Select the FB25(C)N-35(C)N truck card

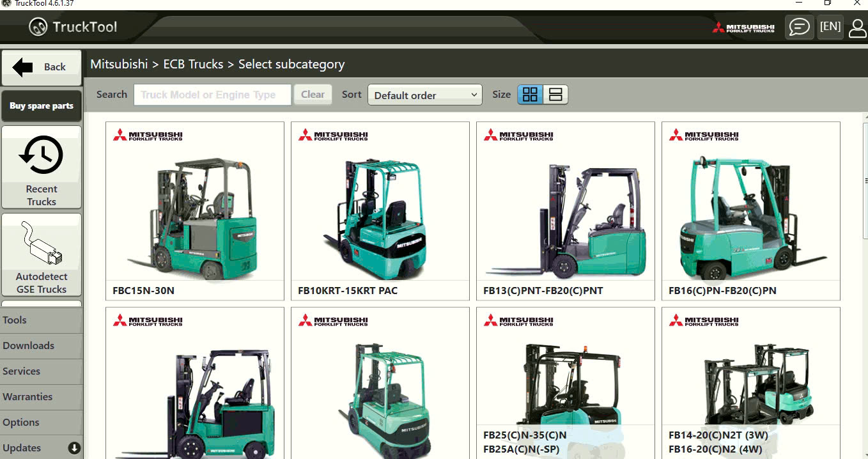[x=566, y=384]
